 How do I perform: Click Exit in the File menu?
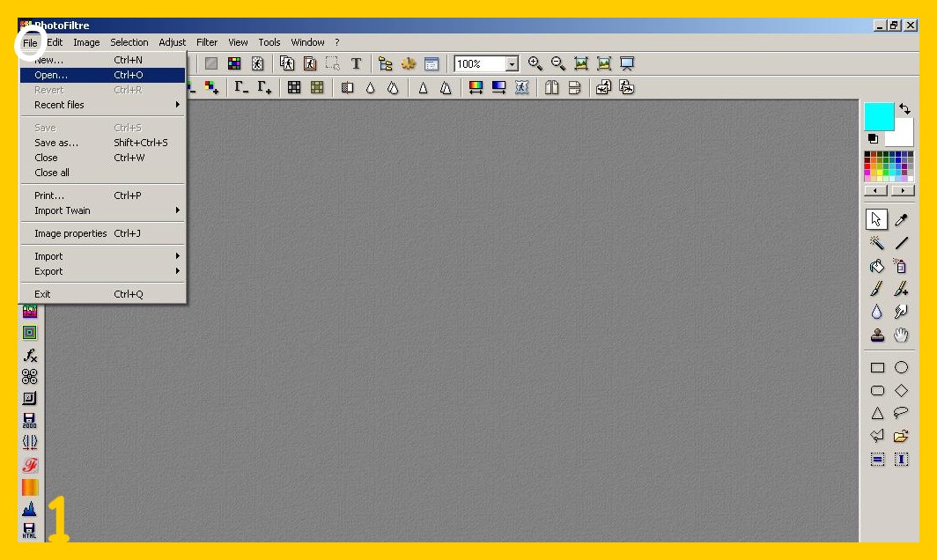point(42,294)
